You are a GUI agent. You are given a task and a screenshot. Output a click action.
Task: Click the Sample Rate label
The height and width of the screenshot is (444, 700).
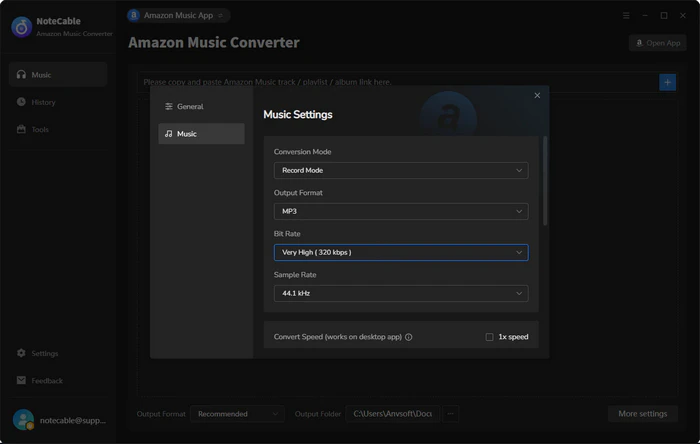tap(295, 275)
